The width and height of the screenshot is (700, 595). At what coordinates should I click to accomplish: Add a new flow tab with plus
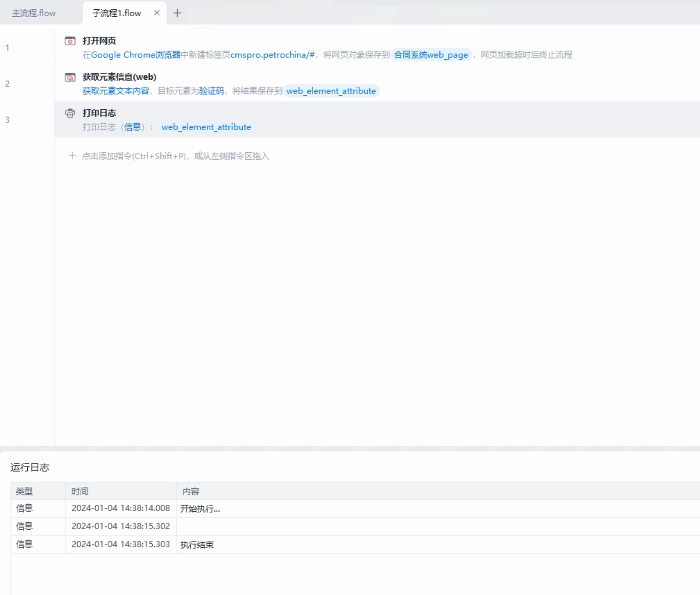click(178, 13)
